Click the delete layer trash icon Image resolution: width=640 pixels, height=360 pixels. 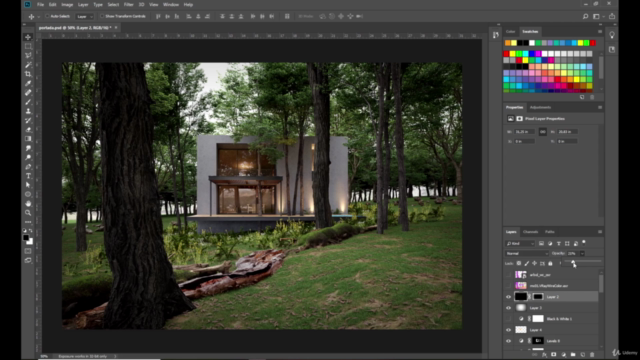point(592,355)
